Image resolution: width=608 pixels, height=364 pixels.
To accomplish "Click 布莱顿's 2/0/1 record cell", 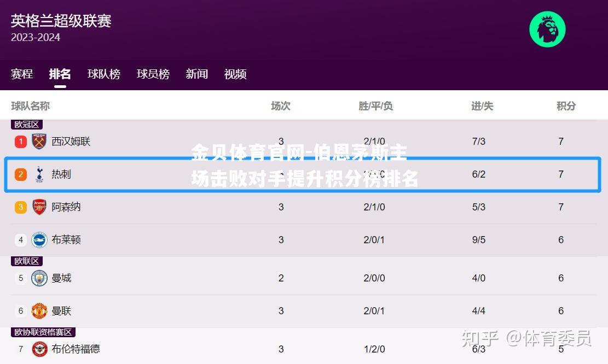I will click(374, 240).
